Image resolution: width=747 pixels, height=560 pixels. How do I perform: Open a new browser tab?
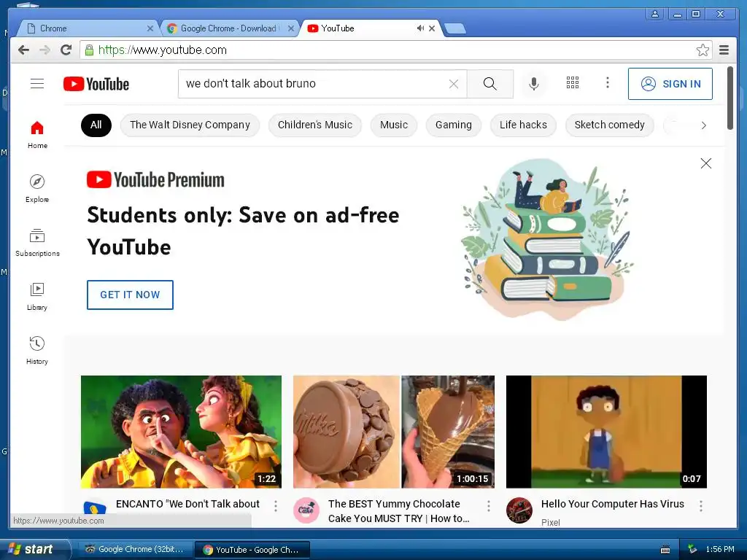click(x=455, y=28)
